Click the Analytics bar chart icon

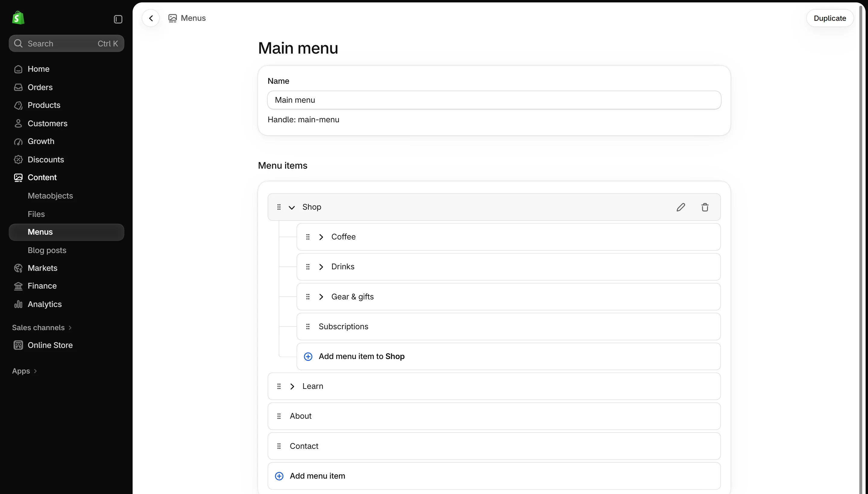click(18, 304)
